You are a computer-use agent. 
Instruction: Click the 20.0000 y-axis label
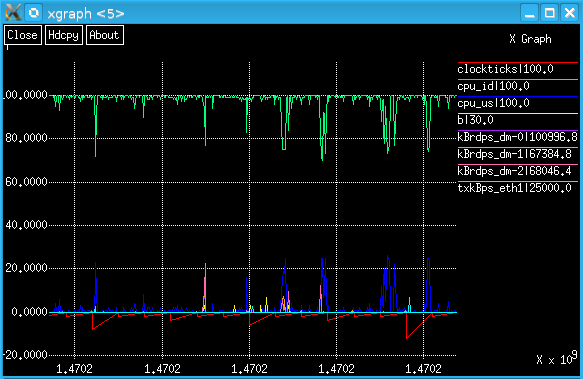(26, 268)
